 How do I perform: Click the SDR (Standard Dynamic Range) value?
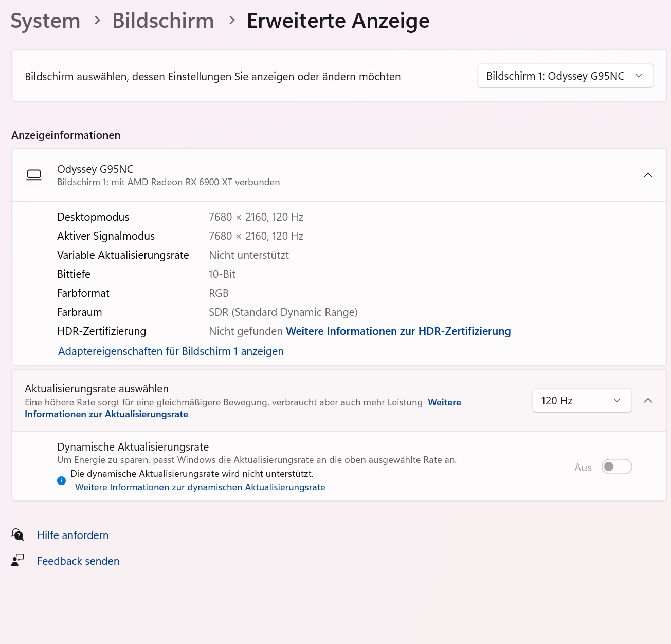click(283, 312)
